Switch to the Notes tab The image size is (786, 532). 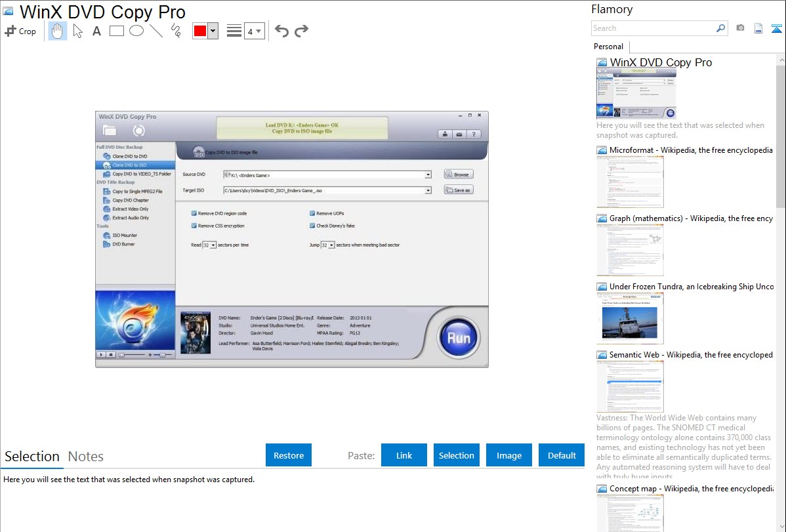(86, 457)
